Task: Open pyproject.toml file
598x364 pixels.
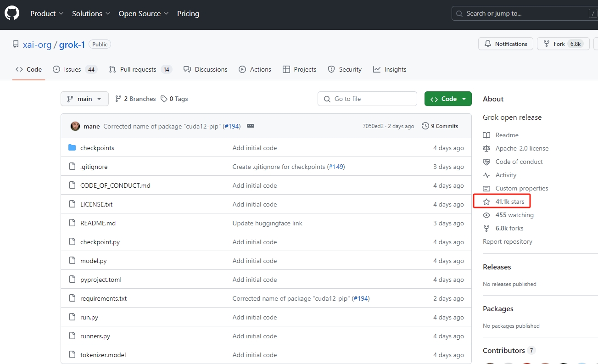Action: (x=101, y=280)
